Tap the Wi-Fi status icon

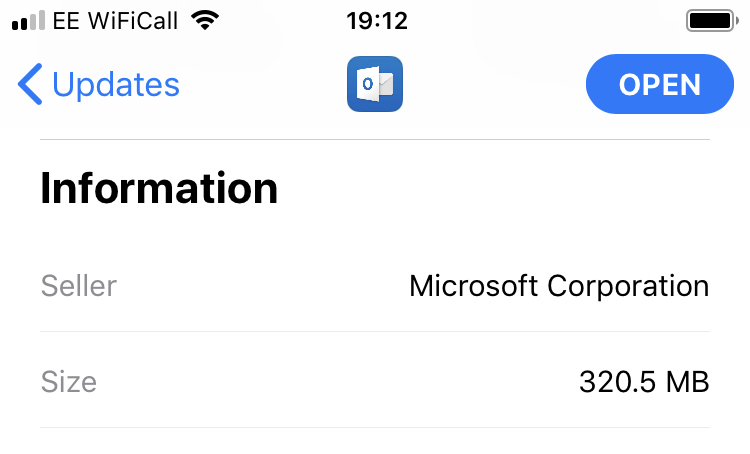click(x=205, y=21)
